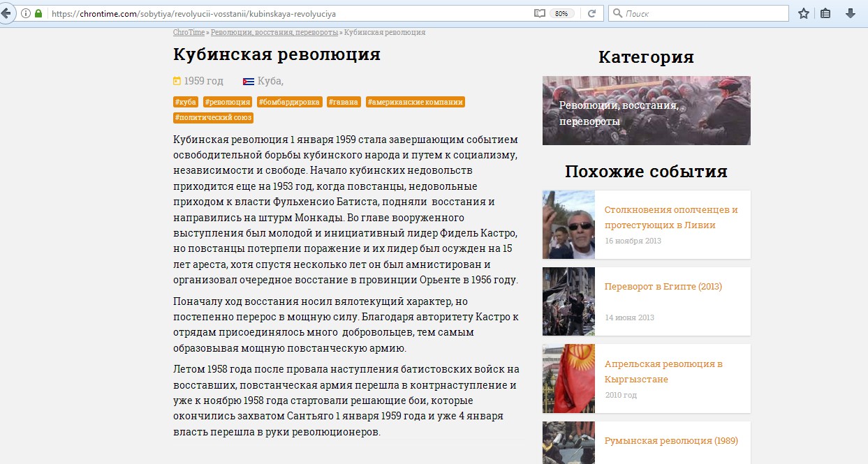Screen dimensions: 868x464
Task: Click the search magnifier icon
Action: tap(617, 13)
